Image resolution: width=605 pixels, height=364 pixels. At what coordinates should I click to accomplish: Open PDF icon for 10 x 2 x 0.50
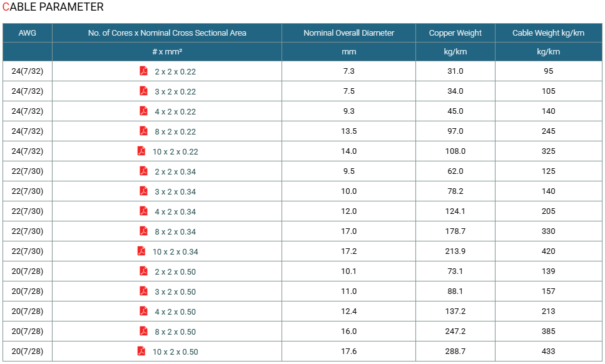point(141,351)
